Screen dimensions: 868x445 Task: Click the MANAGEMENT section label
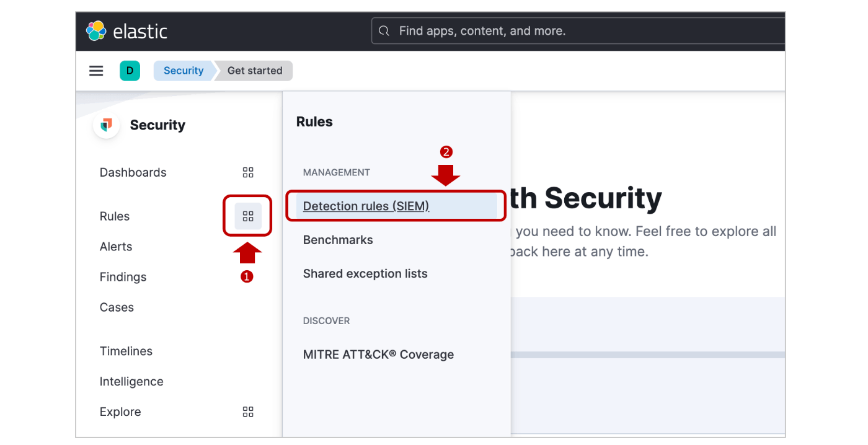337,172
